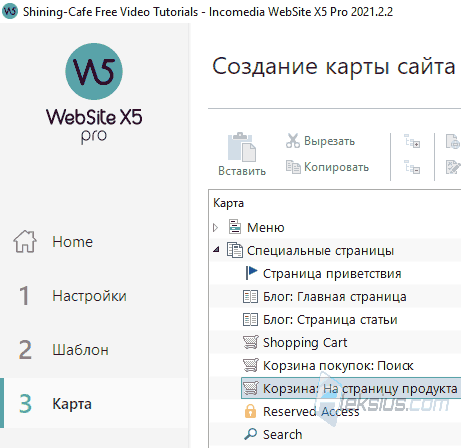Click the Вставить paste button

[242, 154]
